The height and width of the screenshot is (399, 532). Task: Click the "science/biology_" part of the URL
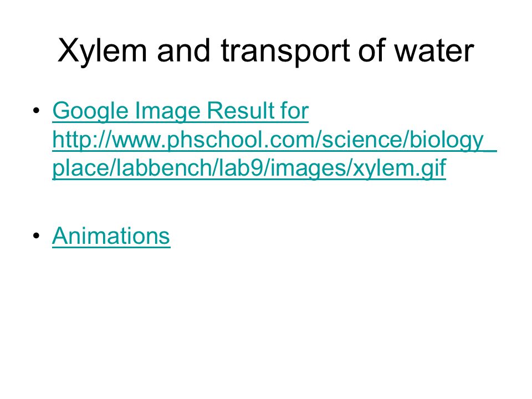point(409,140)
